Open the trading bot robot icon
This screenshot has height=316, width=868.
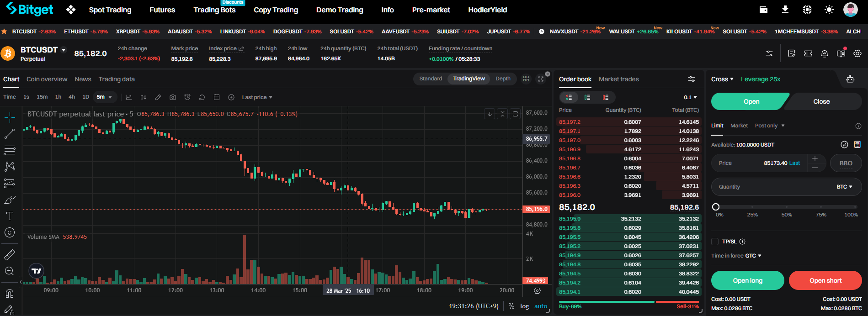tap(850, 79)
